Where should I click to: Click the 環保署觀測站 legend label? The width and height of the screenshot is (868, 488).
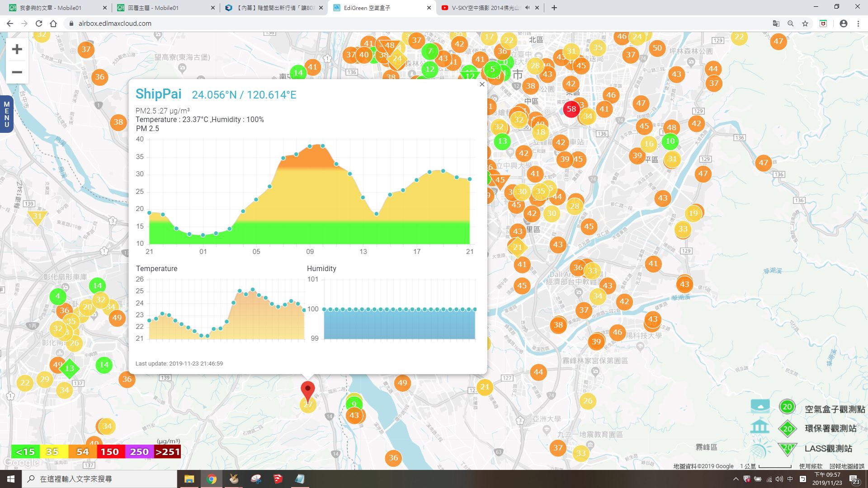click(x=831, y=429)
